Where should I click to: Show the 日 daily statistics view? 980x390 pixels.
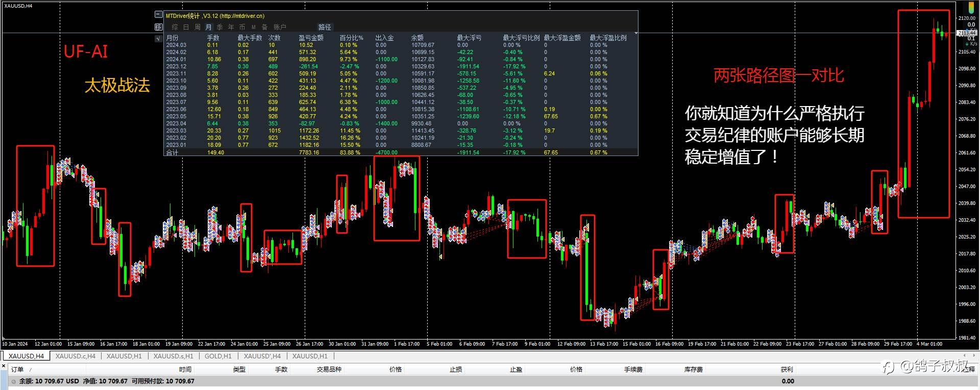[x=186, y=27]
